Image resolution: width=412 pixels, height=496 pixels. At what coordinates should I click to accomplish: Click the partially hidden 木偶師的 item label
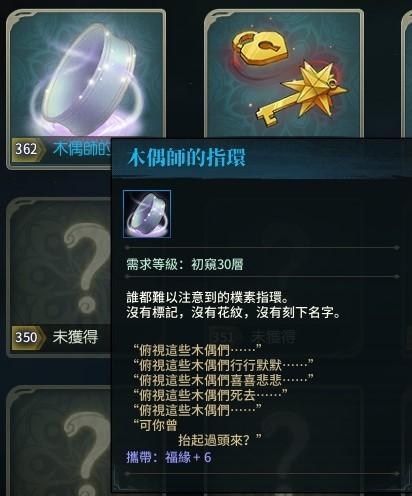(82, 149)
